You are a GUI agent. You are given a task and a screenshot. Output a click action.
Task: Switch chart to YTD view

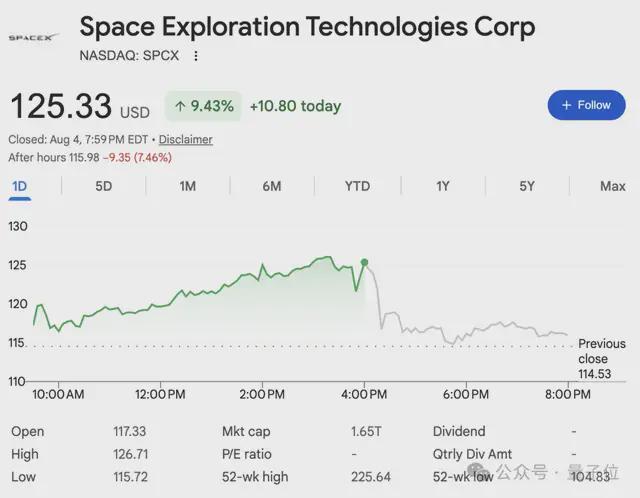tap(357, 187)
